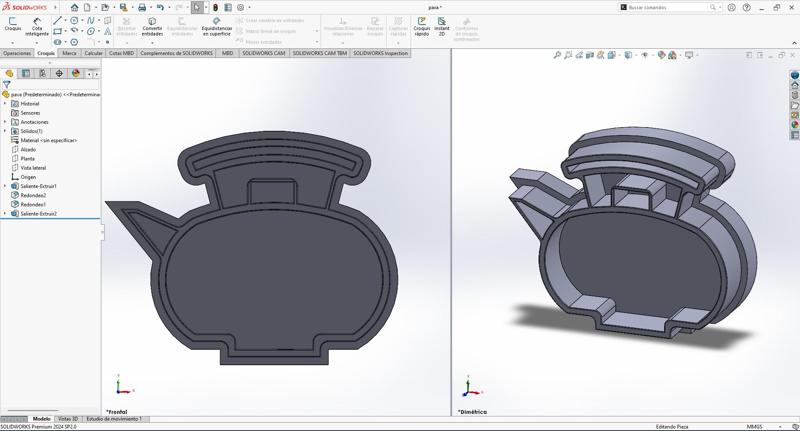Image resolution: width=800 pixels, height=431 pixels.
Task: Toggle Croquis rápido mode
Action: 421,22
